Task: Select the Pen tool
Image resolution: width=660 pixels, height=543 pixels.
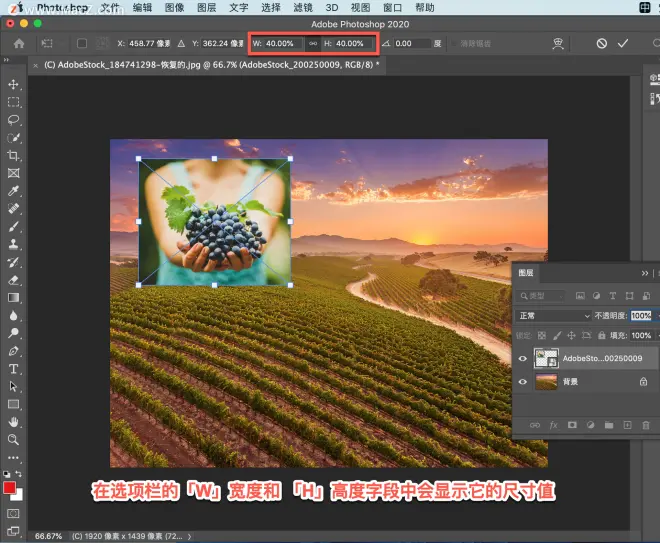Action: (13, 351)
